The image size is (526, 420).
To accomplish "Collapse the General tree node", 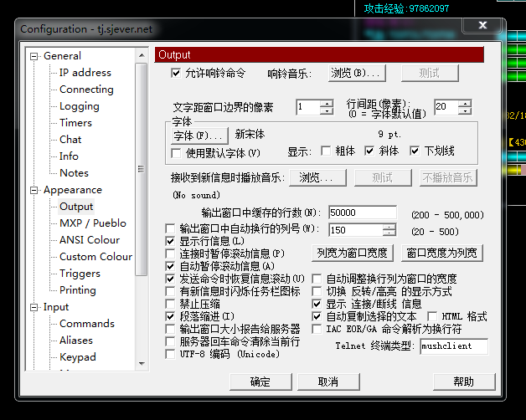I will (x=34, y=56).
